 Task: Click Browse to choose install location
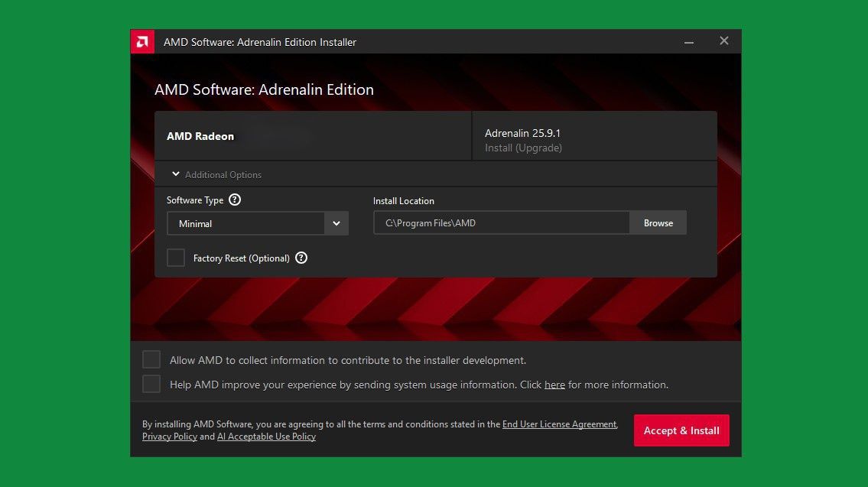pyautogui.click(x=658, y=223)
